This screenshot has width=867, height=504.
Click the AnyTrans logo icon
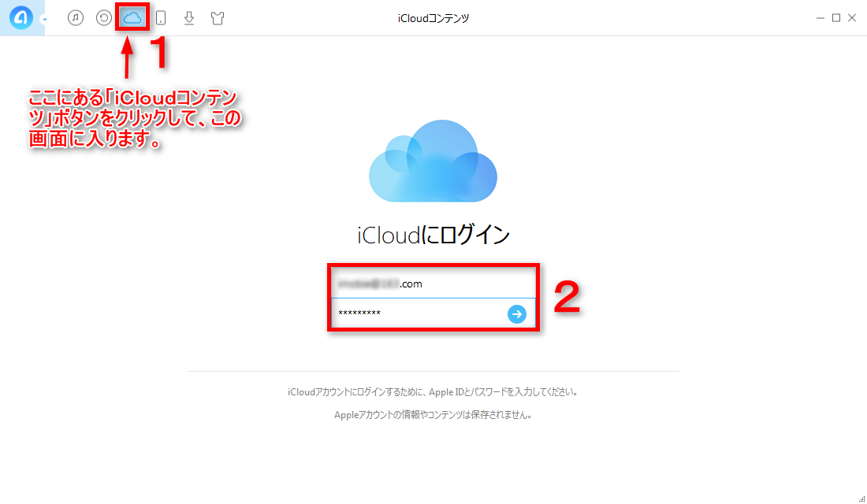21,18
